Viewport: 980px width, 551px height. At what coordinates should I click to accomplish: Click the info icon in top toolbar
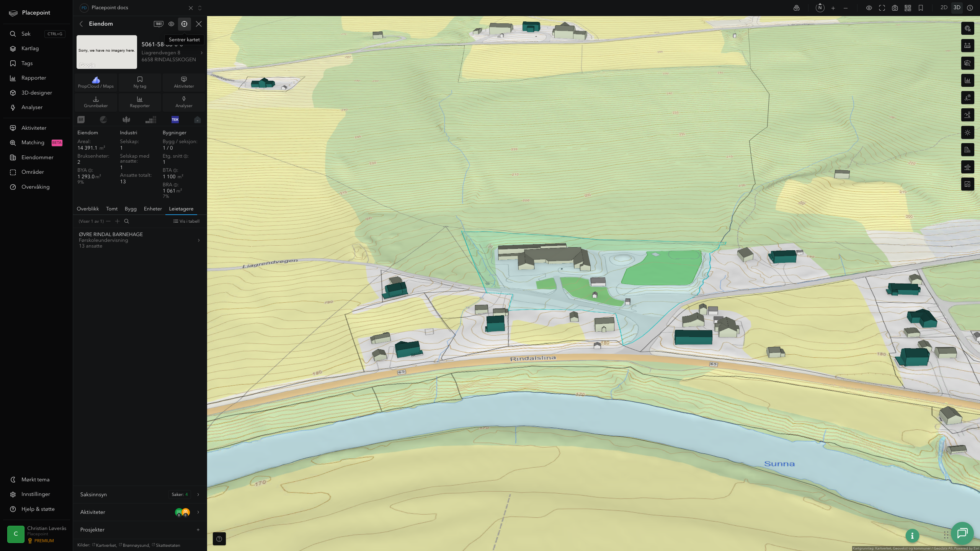(x=970, y=8)
